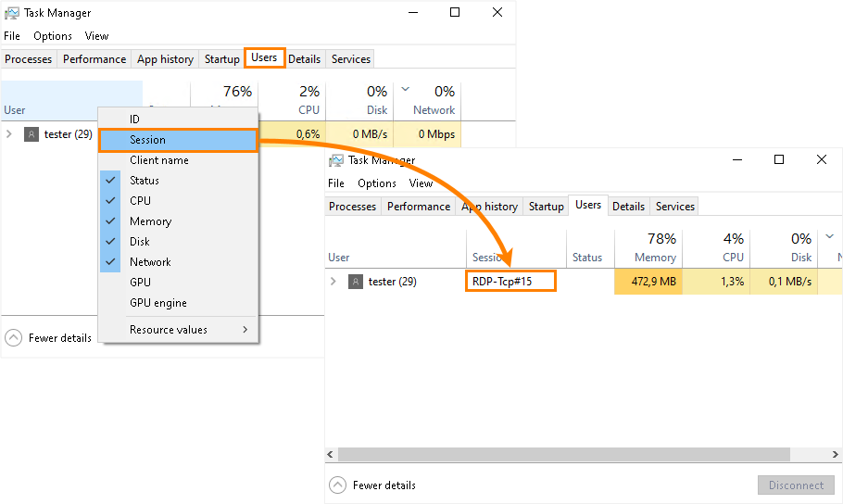Open View menu in back window
Viewport: 843px width, 504px height.
[x=96, y=36]
